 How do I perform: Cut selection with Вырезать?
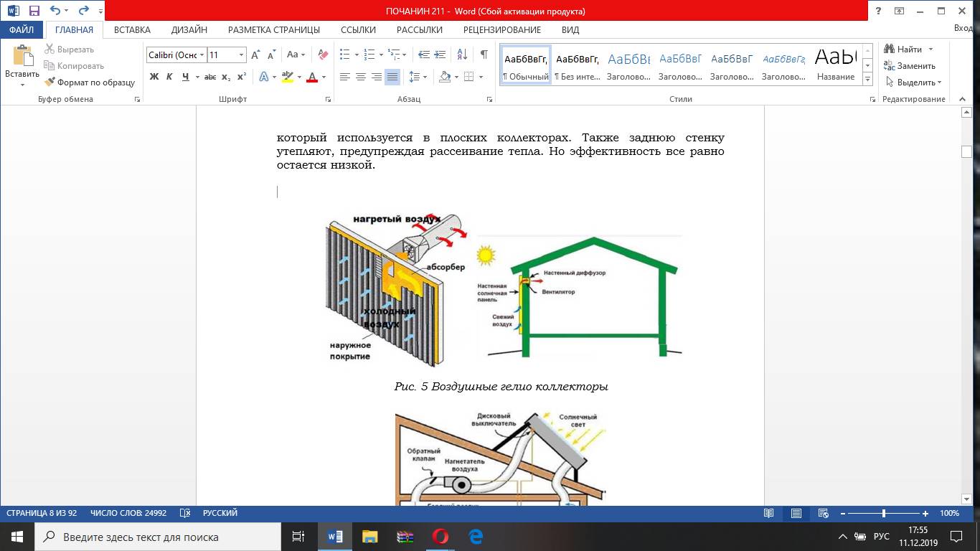pos(69,50)
